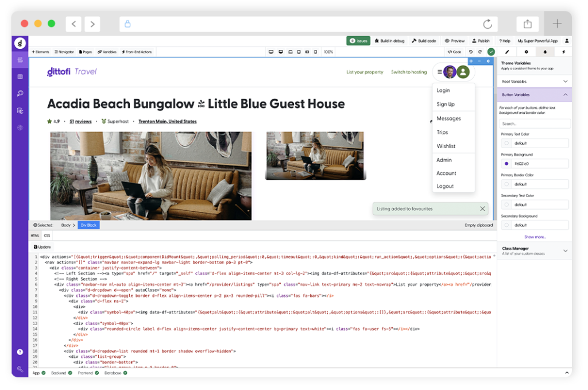Select the Body breadcrumb

pos(66,225)
